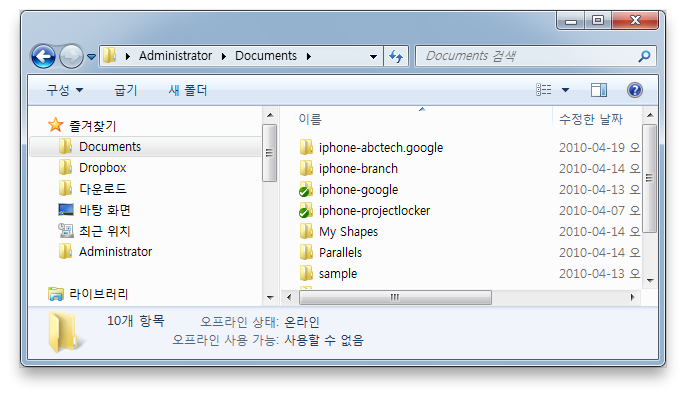Create a folder with 새 폴더
The height and width of the screenshot is (397, 686).
point(188,90)
